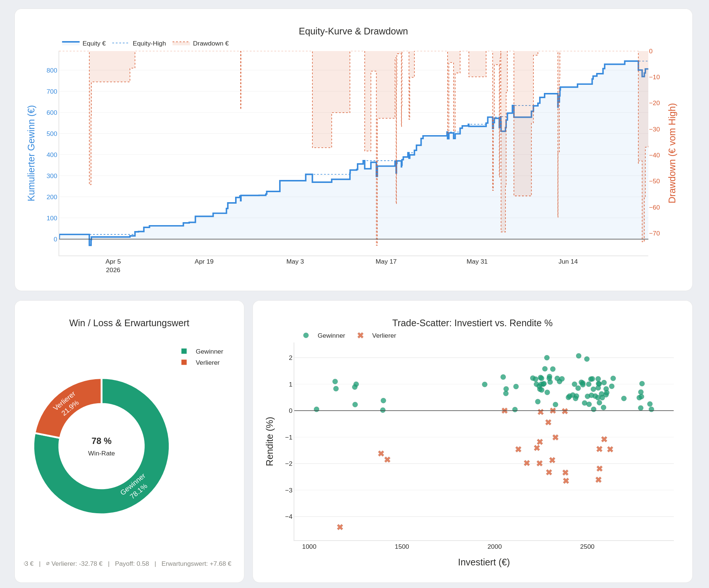This screenshot has height=588, width=709.
Task: Click the '2' tick on the Rendite axis
Action: pyautogui.click(x=291, y=358)
